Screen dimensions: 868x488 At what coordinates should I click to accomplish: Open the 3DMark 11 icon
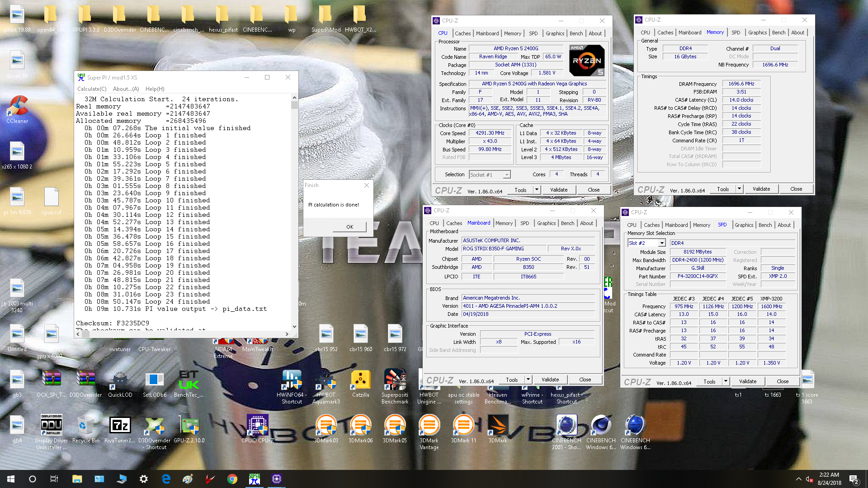pos(463,428)
